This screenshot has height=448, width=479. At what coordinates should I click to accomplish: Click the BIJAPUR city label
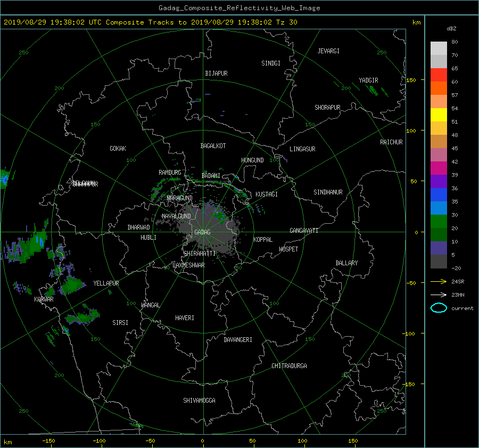(x=216, y=74)
